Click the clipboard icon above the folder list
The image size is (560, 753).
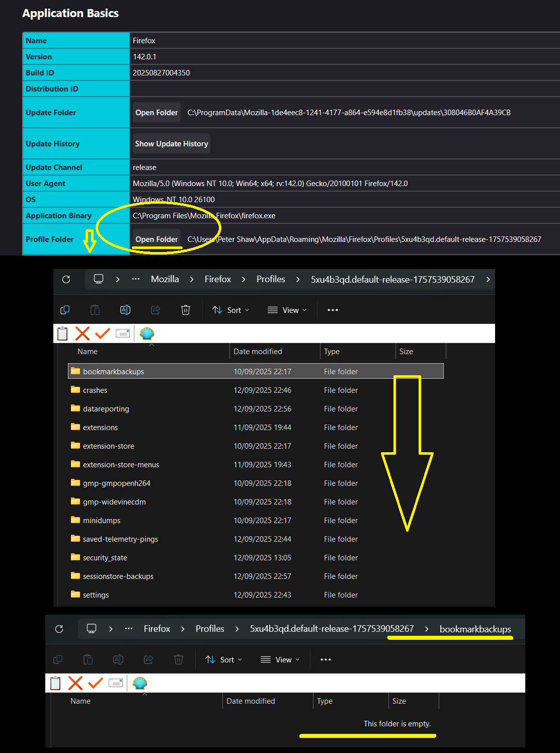62,333
